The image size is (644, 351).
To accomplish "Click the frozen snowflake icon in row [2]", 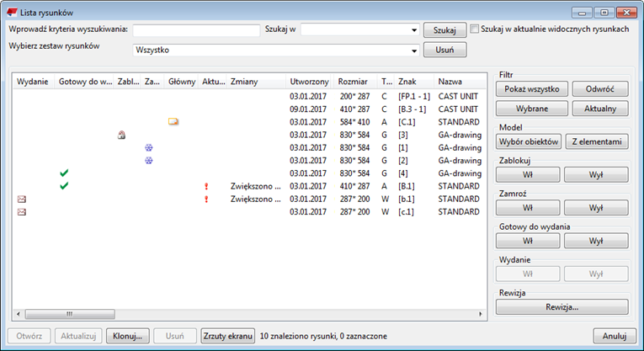I will point(149,160).
